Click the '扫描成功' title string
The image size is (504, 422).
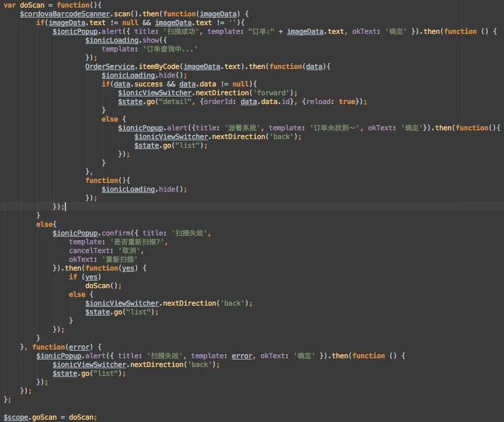pos(178,31)
